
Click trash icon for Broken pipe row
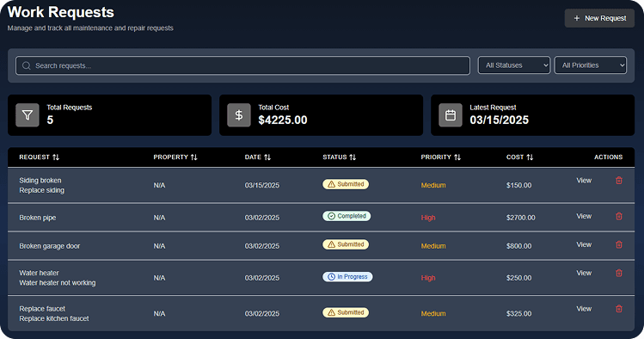tap(619, 216)
